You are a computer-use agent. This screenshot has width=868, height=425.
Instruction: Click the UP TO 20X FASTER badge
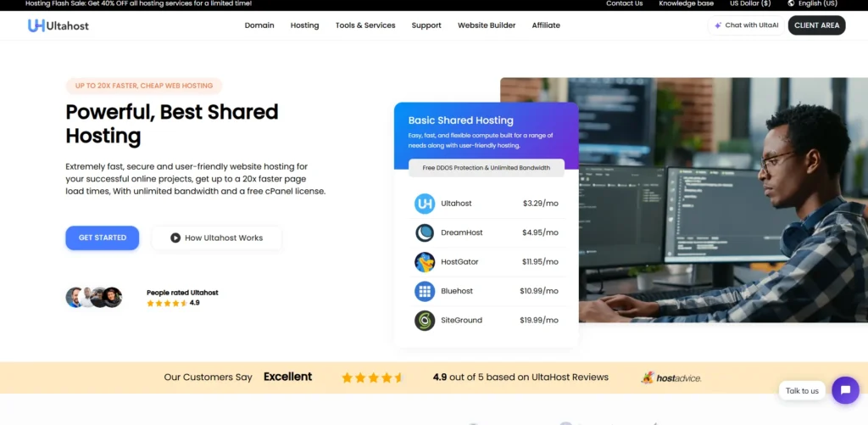coord(144,86)
